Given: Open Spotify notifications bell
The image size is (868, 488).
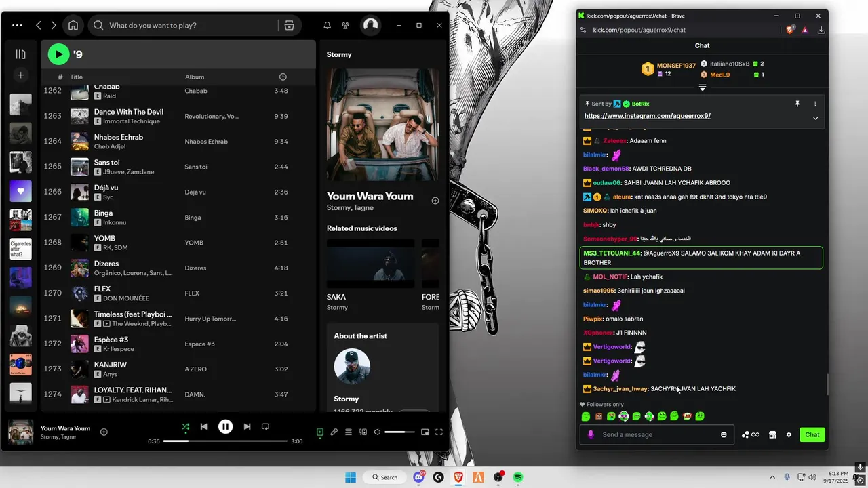Looking at the screenshot, I should [327, 25].
